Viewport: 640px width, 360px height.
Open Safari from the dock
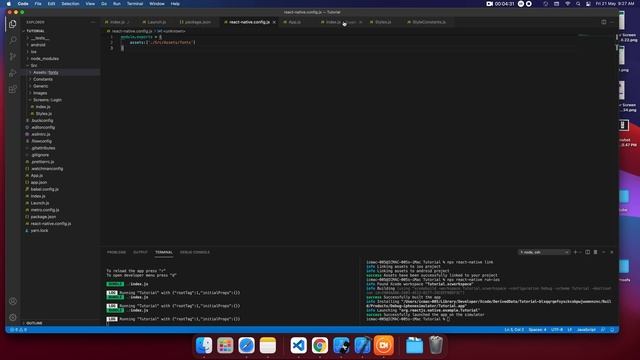pyautogui.click(x=246, y=345)
